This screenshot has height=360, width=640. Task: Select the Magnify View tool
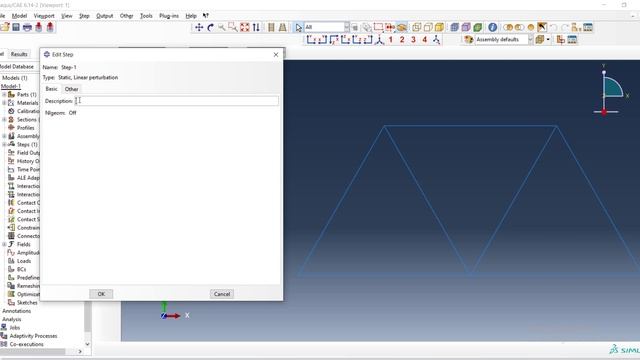(222, 27)
